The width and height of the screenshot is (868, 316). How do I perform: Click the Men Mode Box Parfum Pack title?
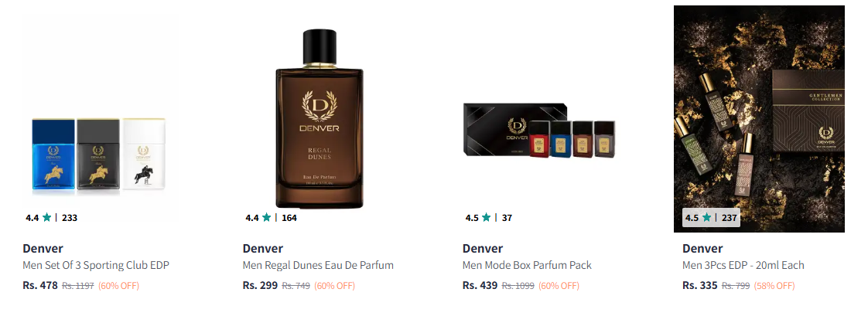(x=527, y=265)
